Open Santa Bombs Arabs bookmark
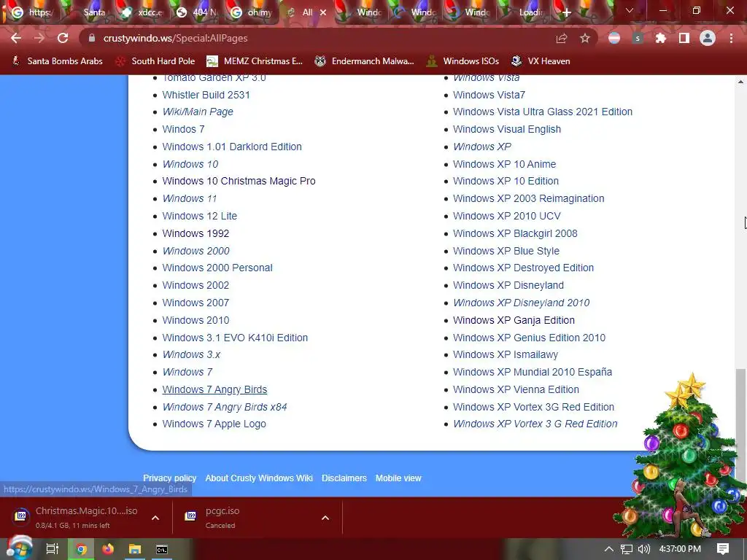The width and height of the screenshot is (747, 560). click(57, 61)
